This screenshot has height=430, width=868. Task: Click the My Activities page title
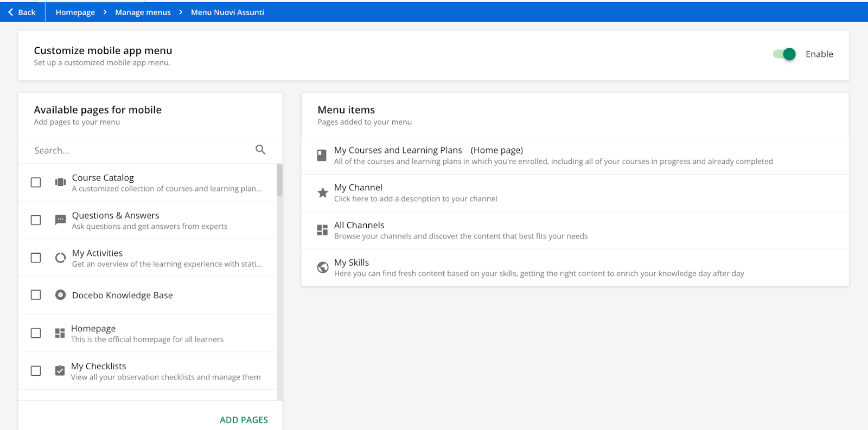pyautogui.click(x=97, y=253)
